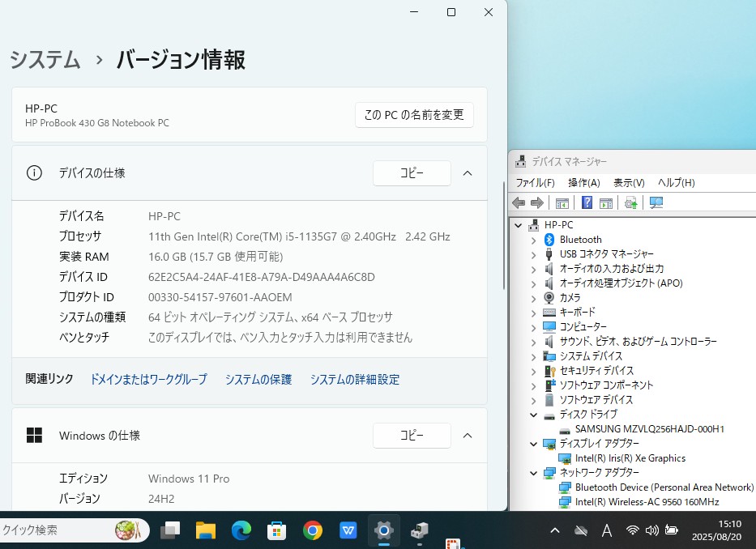Select Intel(R) Wireless-AC 9560 160MHz adapter
The height and width of the screenshot is (549, 756).
point(647,502)
